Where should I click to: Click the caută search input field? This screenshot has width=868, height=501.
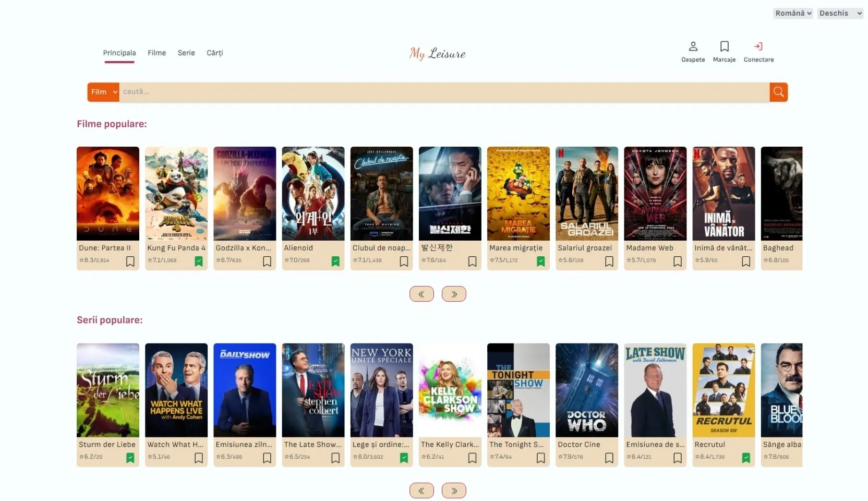point(444,92)
